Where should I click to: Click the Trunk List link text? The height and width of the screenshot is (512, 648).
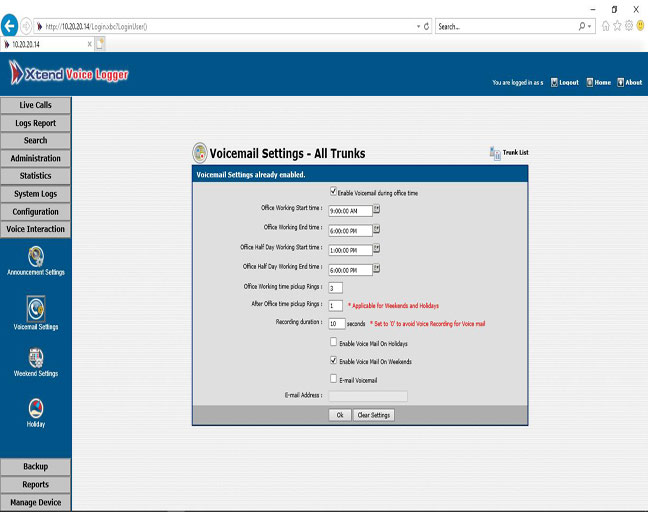click(515, 152)
